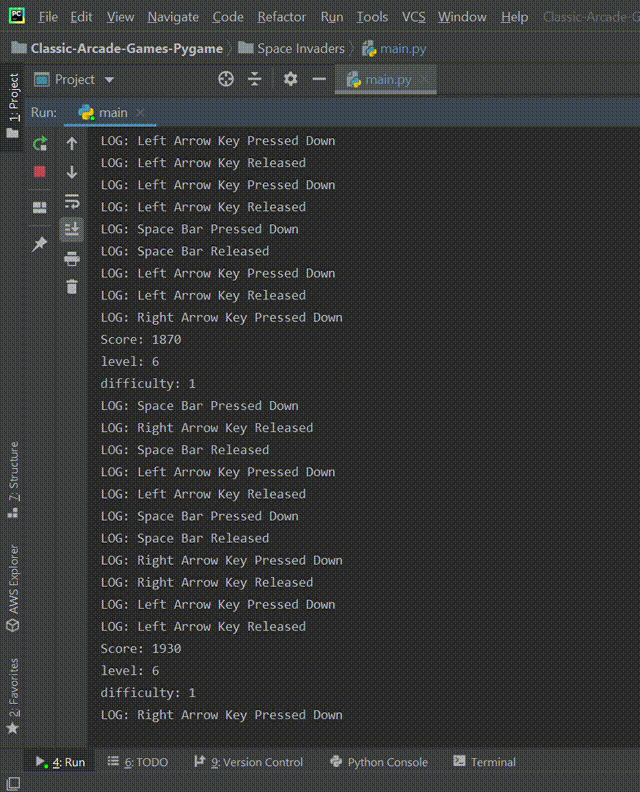Open the Tools menu
This screenshot has width=640, height=792.
click(372, 17)
